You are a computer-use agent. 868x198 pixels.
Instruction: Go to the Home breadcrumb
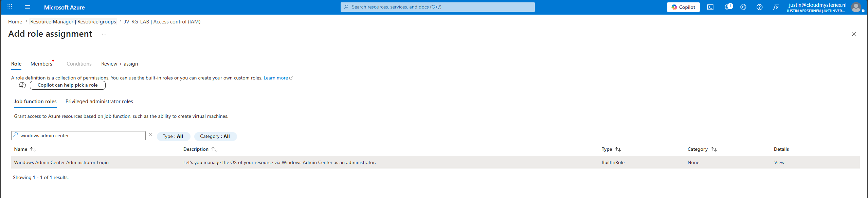coord(15,21)
